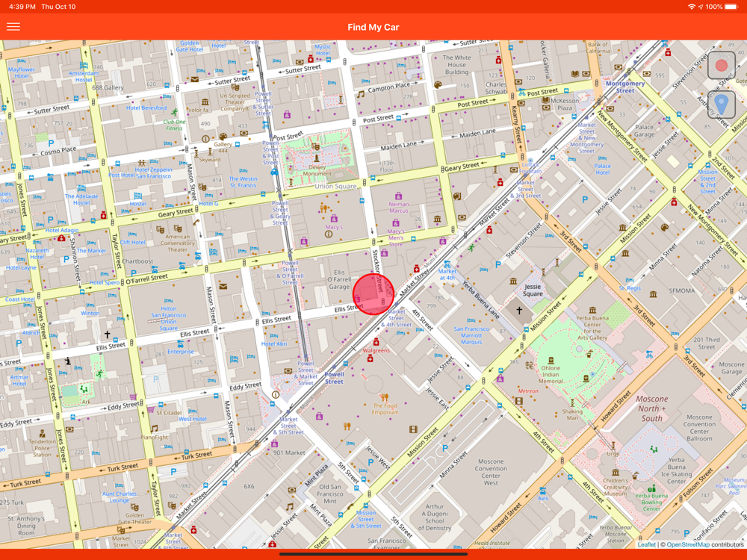Tap the Tenderloin Police Station label

pyautogui.click(x=42, y=447)
